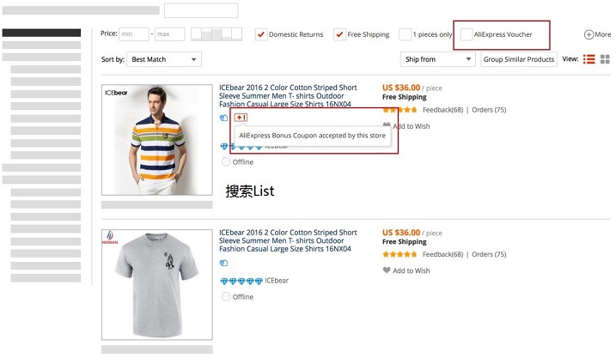Click star rating of second product
The height and width of the screenshot is (364, 616).
pos(400,254)
